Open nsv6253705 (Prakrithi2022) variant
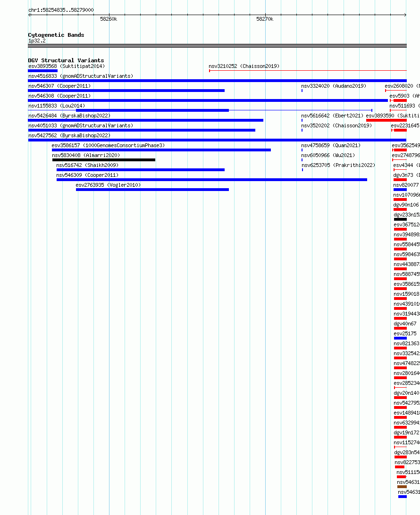 point(338,165)
